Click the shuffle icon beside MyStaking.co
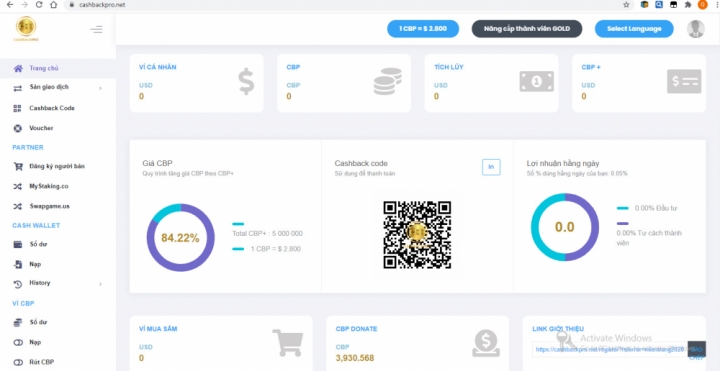The width and height of the screenshot is (720, 371). coord(17,186)
